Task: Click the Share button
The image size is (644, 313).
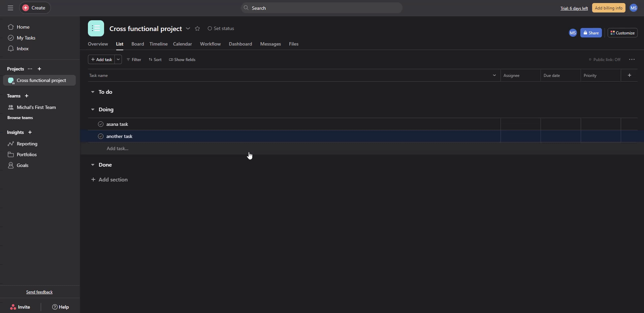Action: click(591, 33)
